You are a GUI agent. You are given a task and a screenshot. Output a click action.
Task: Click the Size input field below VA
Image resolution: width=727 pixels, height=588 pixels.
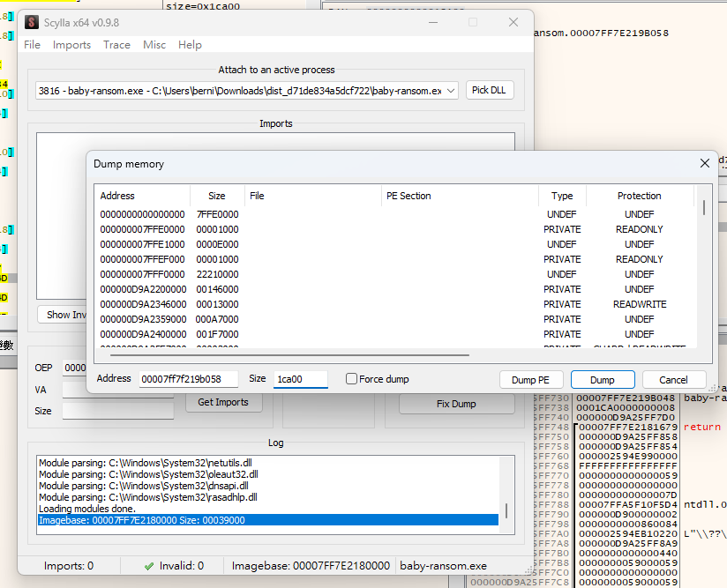coord(118,411)
